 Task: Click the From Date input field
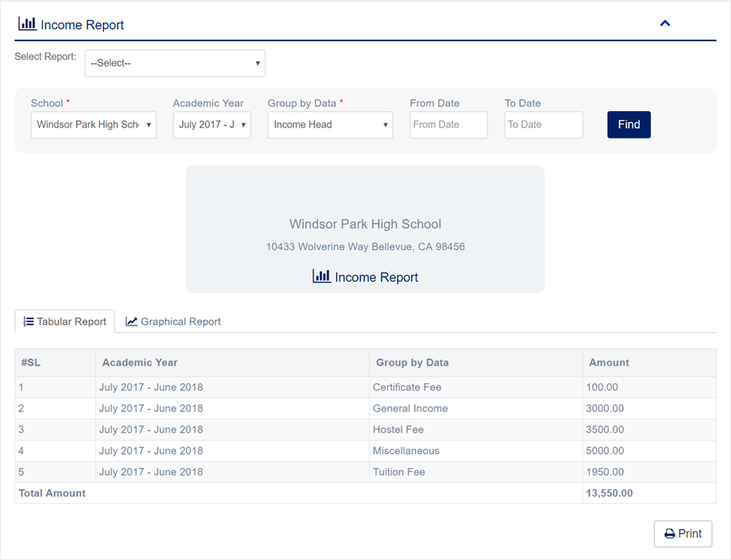coord(448,125)
